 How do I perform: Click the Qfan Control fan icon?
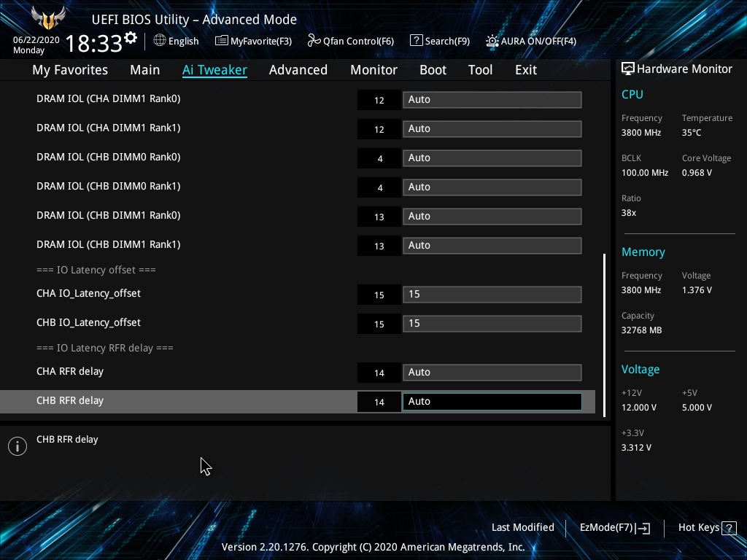(x=314, y=41)
